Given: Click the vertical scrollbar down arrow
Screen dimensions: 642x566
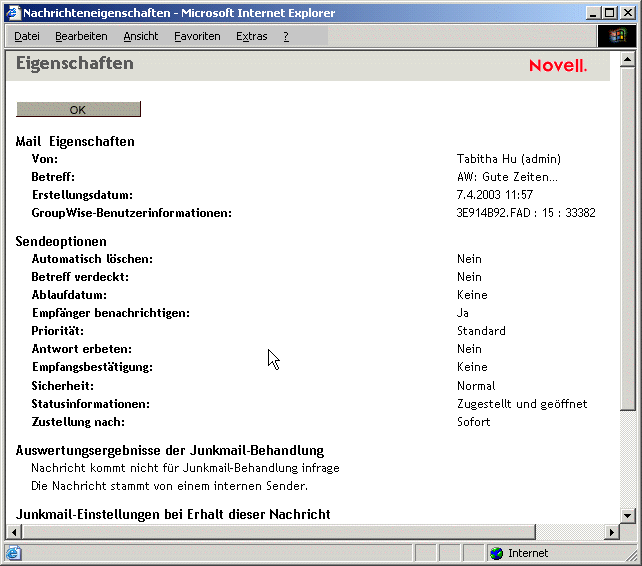Looking at the screenshot, I should 627,515.
